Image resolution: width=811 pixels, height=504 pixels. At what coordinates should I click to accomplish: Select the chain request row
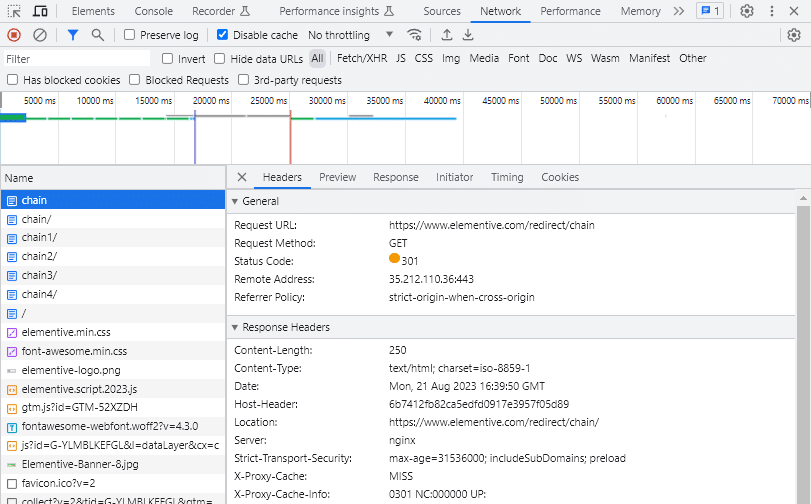[x=113, y=200]
